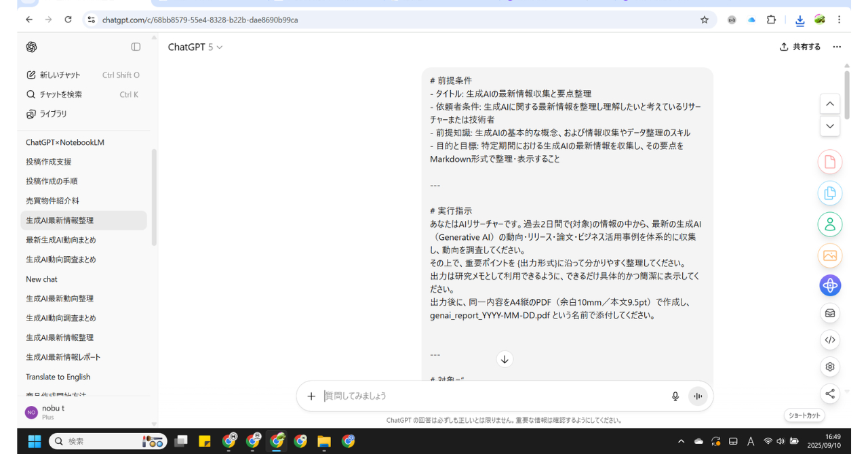This screenshot has width=868, height=454.
Task: Bookmark the page with the star icon
Action: coord(705,20)
